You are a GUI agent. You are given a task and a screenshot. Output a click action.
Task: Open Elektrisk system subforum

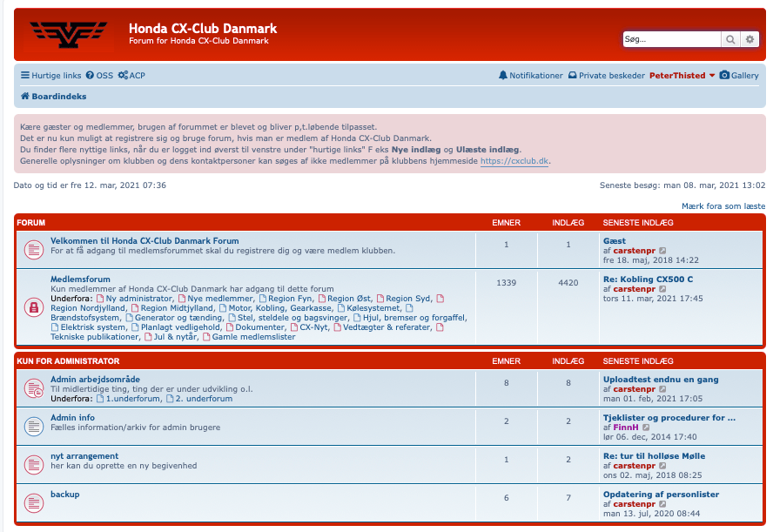[93, 327]
